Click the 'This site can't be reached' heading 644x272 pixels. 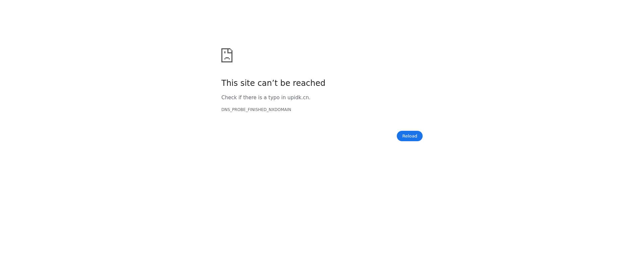point(273,83)
